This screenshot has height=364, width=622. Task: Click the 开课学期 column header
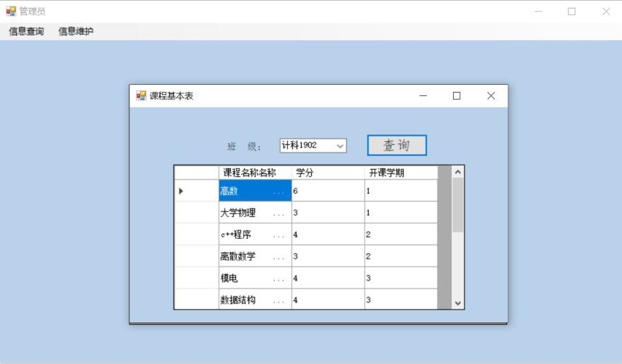click(401, 172)
